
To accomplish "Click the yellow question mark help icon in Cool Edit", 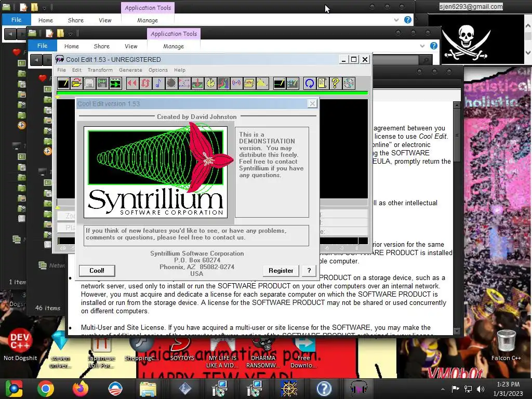I will coord(335,83).
